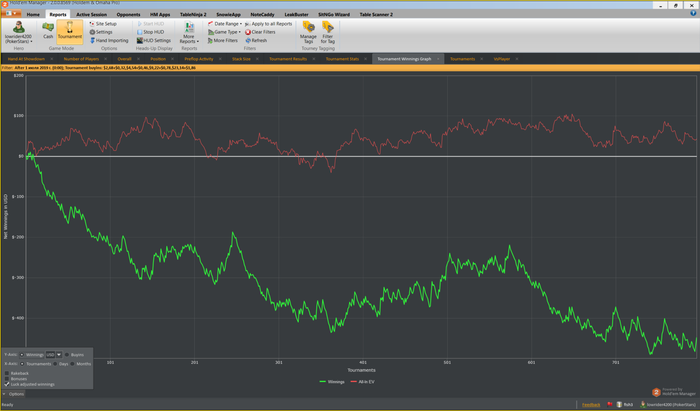Open the application menu button

click(11, 13)
